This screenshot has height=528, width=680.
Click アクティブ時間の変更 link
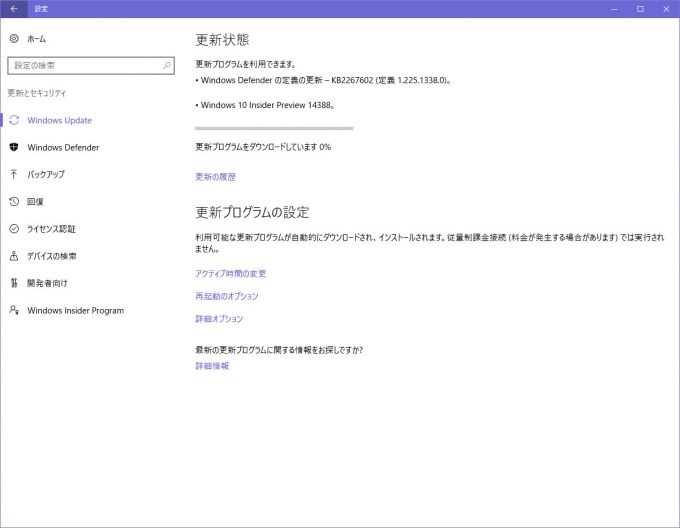(x=231, y=274)
